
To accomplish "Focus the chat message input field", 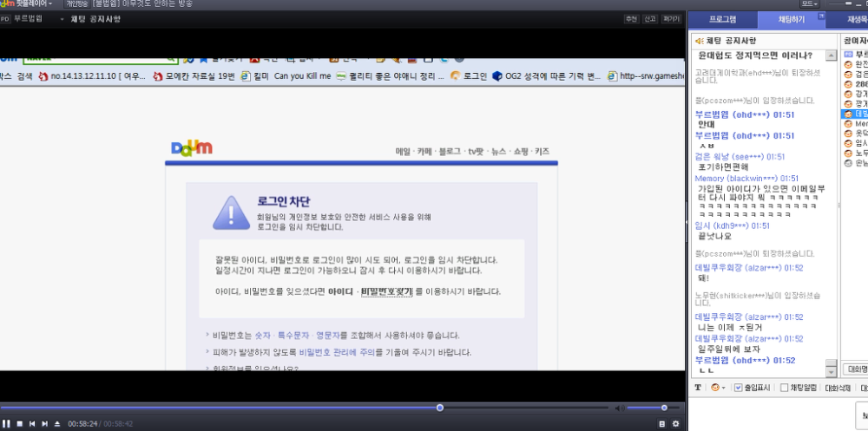I will coord(773,414).
